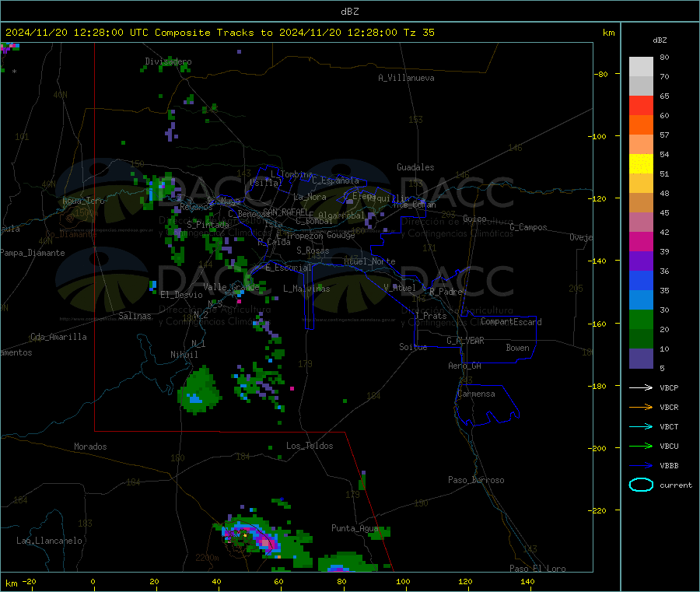Click the cyan 'current' ellipse symbol

pos(641,485)
